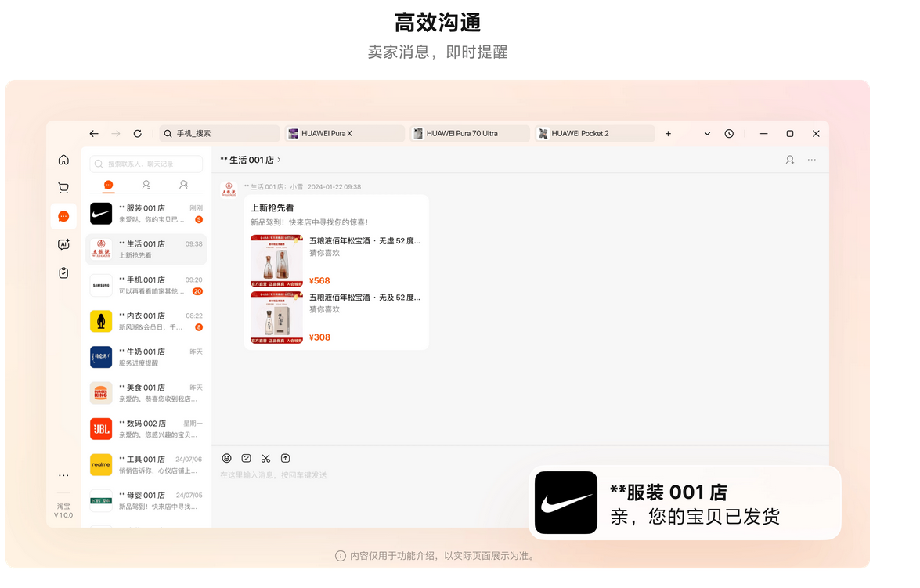Viewport: 920px width, 588px height.
Task: Open the emoji picker in the message toolbar
Action: (226, 458)
